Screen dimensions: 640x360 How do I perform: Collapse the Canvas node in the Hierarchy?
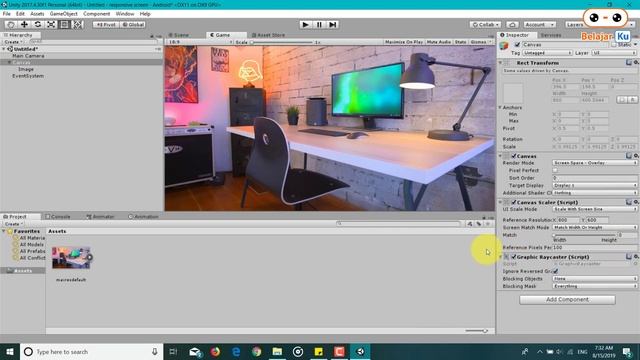[x=9, y=62]
